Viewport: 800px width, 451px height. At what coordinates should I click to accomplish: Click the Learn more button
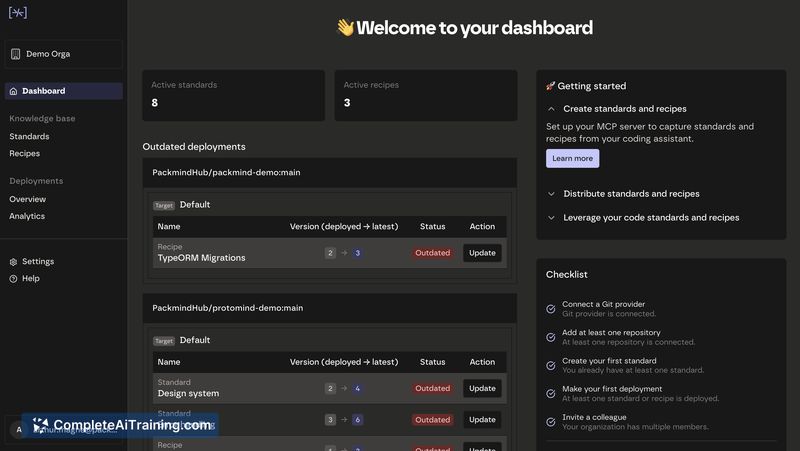point(572,158)
